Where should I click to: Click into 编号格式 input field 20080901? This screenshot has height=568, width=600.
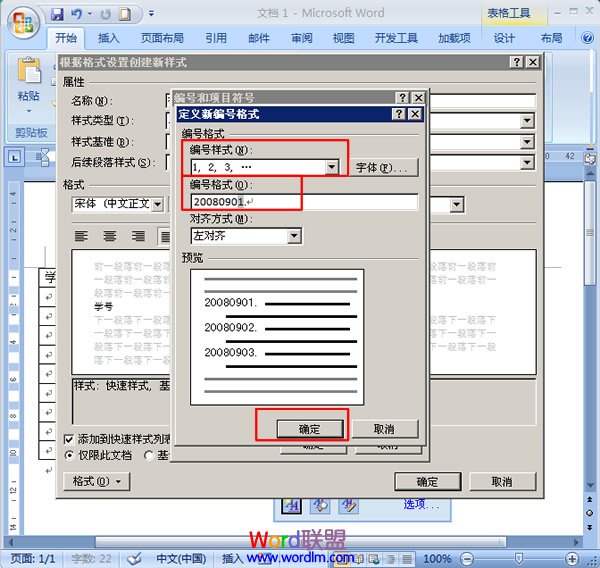click(304, 202)
